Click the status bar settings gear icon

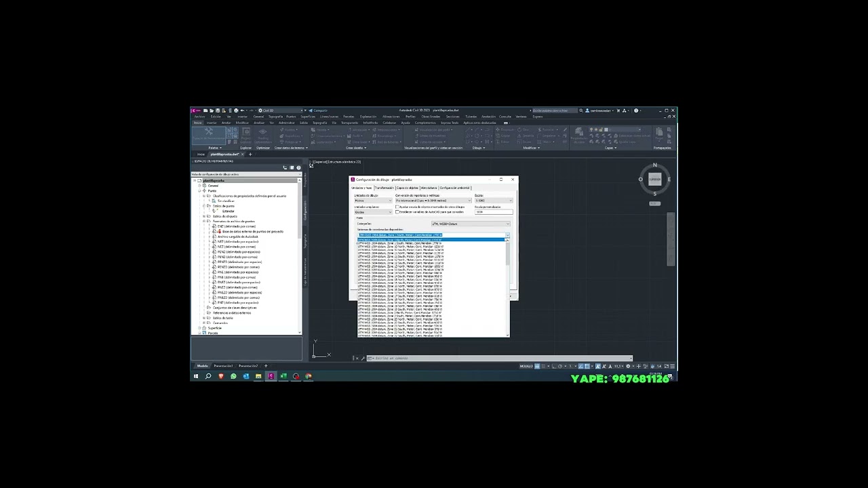pos(628,366)
